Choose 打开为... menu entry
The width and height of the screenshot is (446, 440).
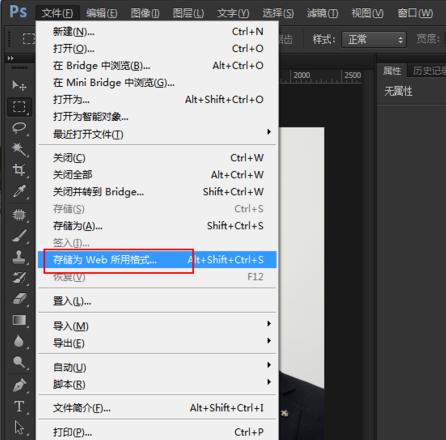[x=157, y=100]
